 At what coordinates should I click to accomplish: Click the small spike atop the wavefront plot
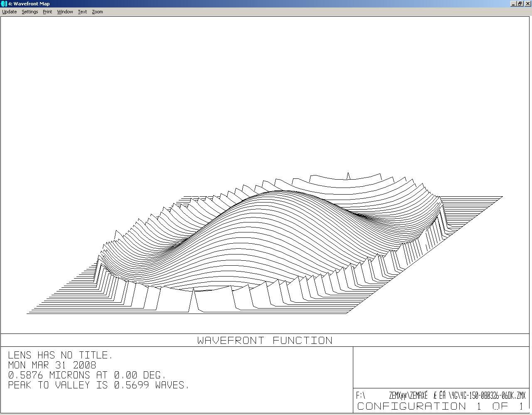pyautogui.click(x=348, y=176)
